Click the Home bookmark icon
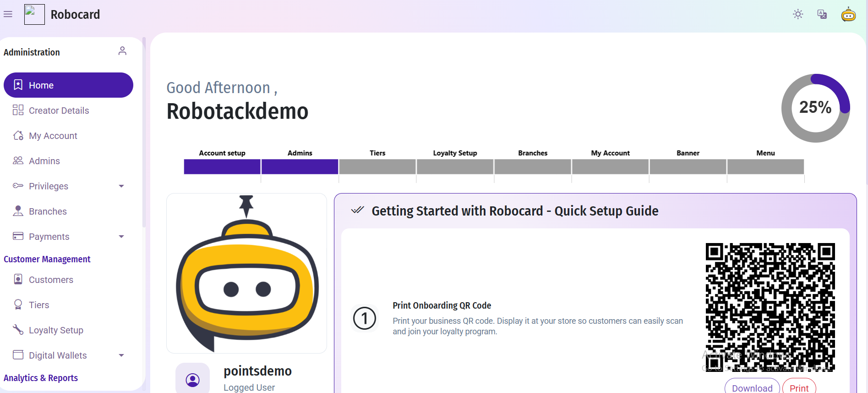Image resolution: width=868 pixels, height=393 pixels. (18, 85)
